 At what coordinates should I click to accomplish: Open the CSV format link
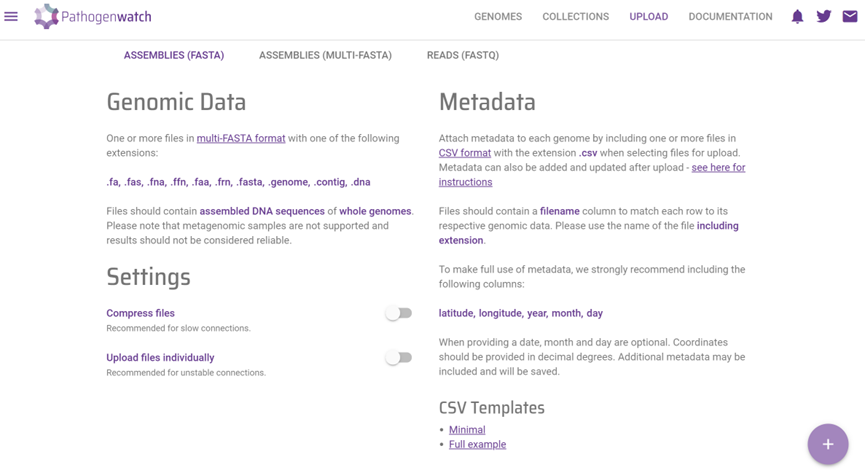point(464,153)
